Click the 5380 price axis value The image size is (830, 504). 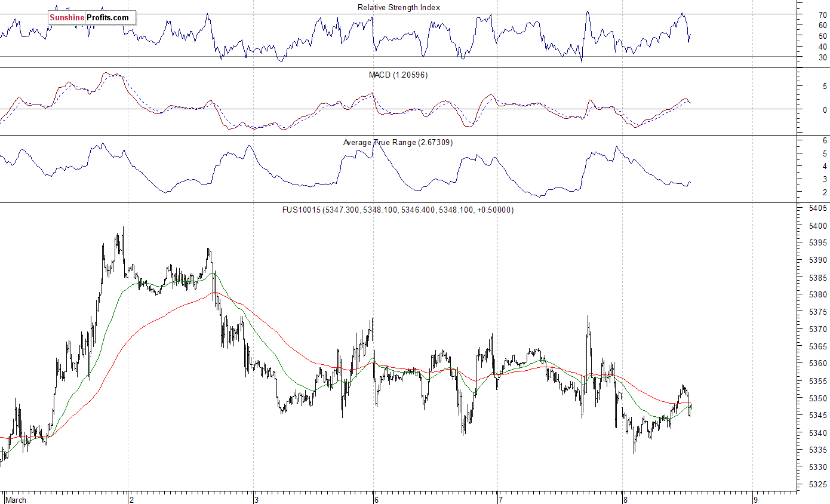tap(818, 294)
